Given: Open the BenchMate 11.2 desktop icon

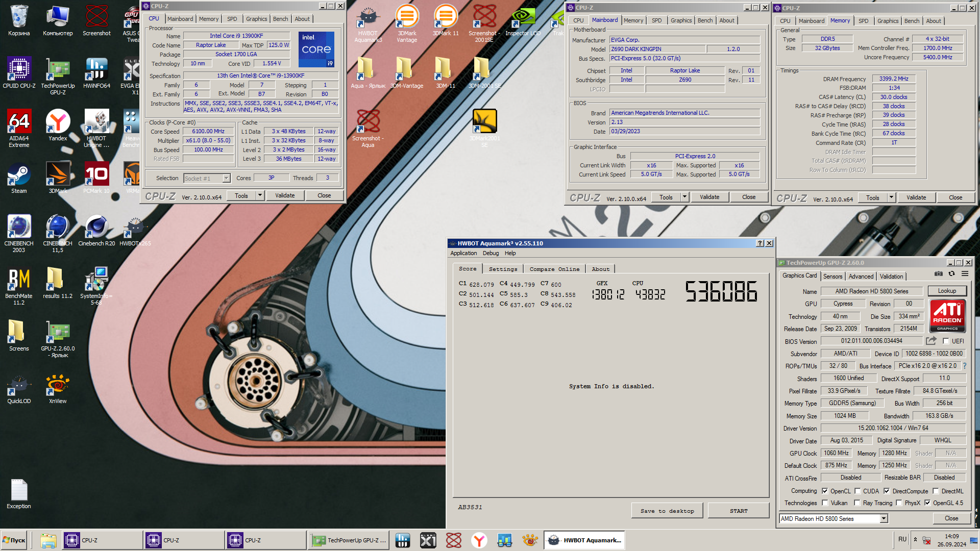Looking at the screenshot, I should pyautogui.click(x=19, y=286).
